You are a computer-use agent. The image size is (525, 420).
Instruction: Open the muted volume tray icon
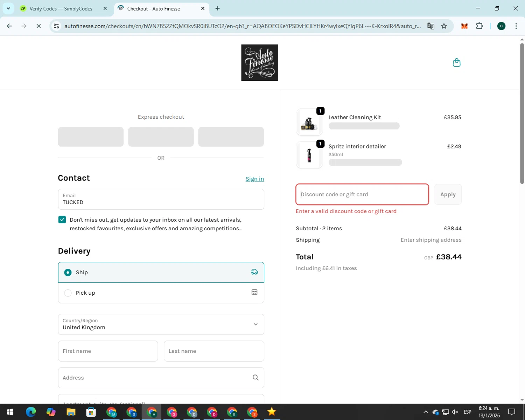coord(455,412)
